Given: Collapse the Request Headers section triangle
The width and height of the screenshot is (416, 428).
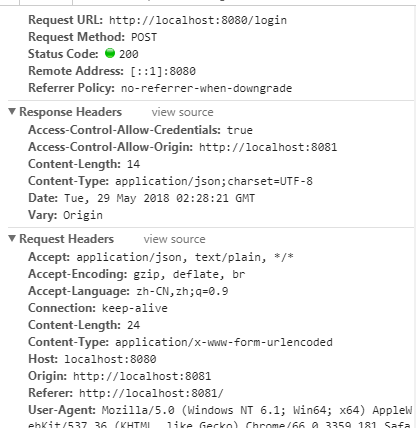Looking at the screenshot, I should (x=12, y=238).
